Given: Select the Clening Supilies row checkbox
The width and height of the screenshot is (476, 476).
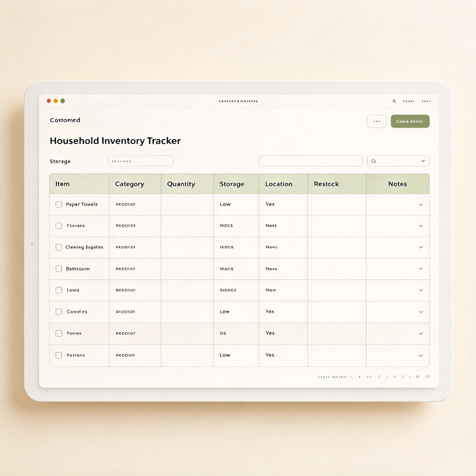Looking at the screenshot, I should [x=59, y=247].
